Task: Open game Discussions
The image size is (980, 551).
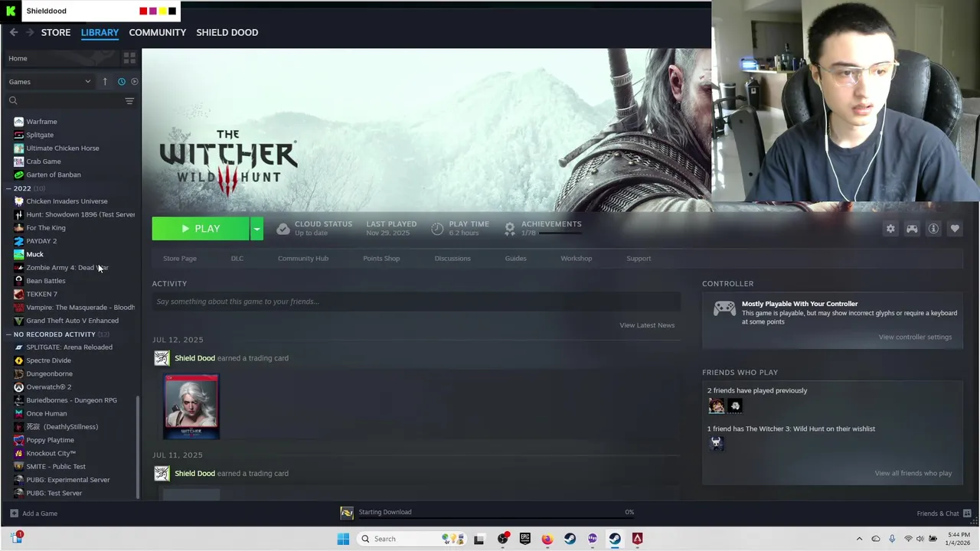Action: pos(452,259)
